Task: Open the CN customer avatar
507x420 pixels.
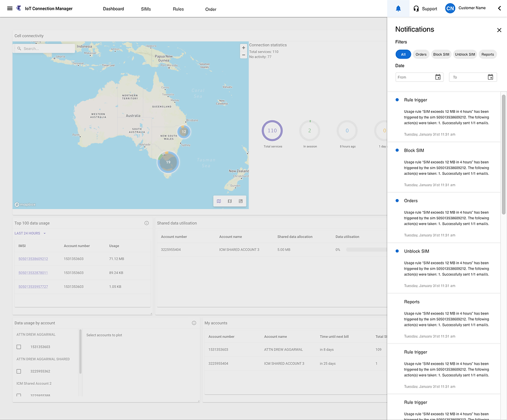Action: [x=450, y=8]
